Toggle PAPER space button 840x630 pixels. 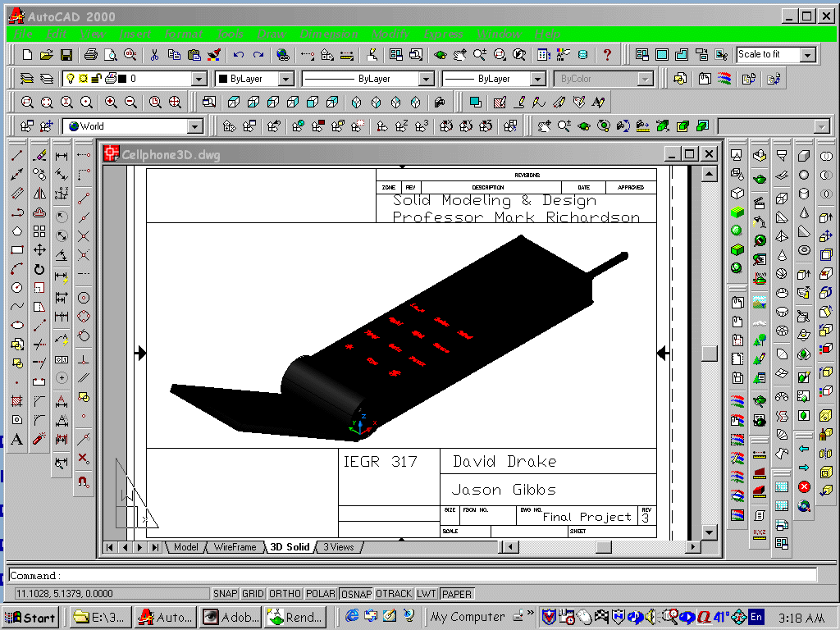(x=457, y=594)
